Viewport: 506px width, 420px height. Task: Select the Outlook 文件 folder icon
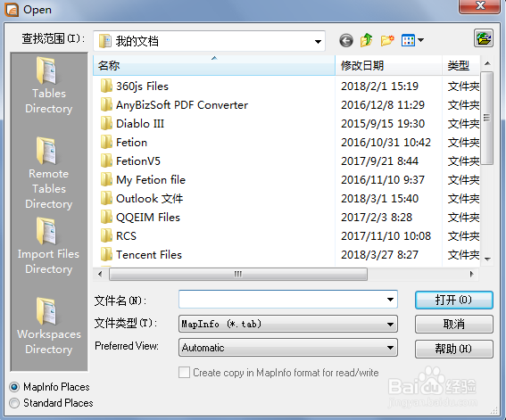tap(106, 198)
